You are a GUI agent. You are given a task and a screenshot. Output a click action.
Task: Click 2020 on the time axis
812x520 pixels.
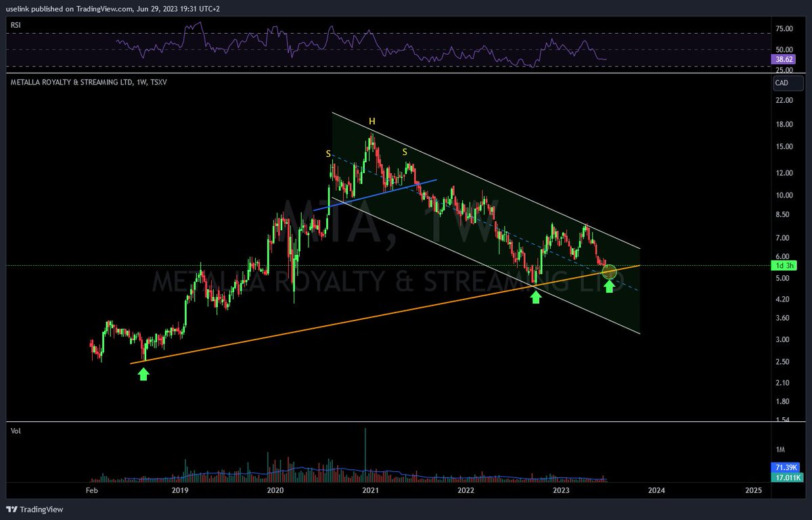coord(275,490)
